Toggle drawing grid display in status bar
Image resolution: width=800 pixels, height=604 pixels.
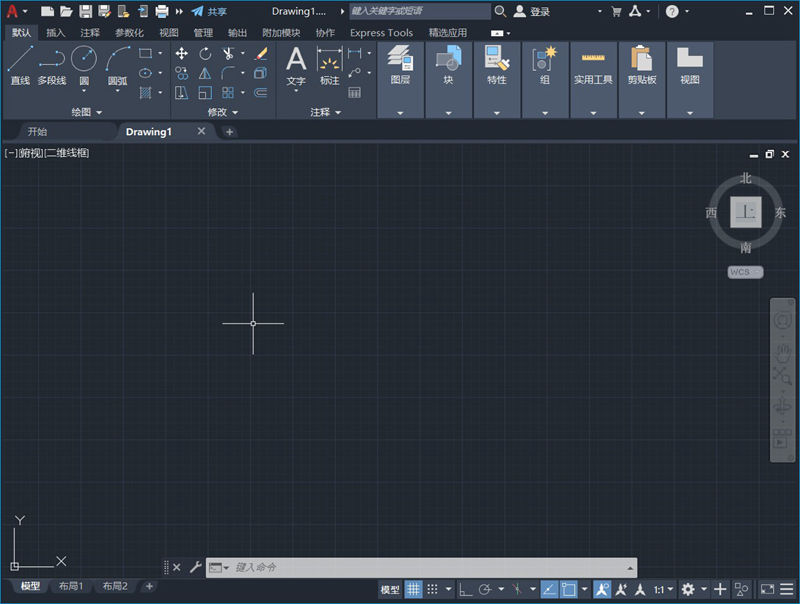(413, 590)
